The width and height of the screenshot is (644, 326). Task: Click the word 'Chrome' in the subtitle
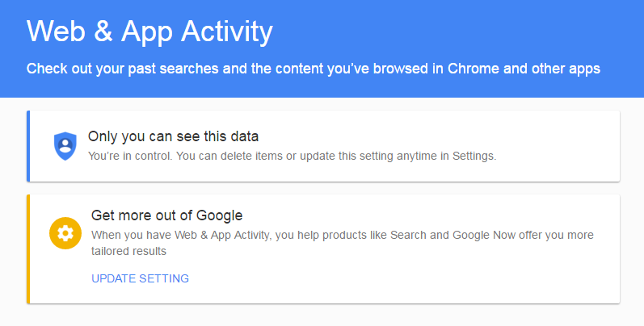click(x=474, y=69)
